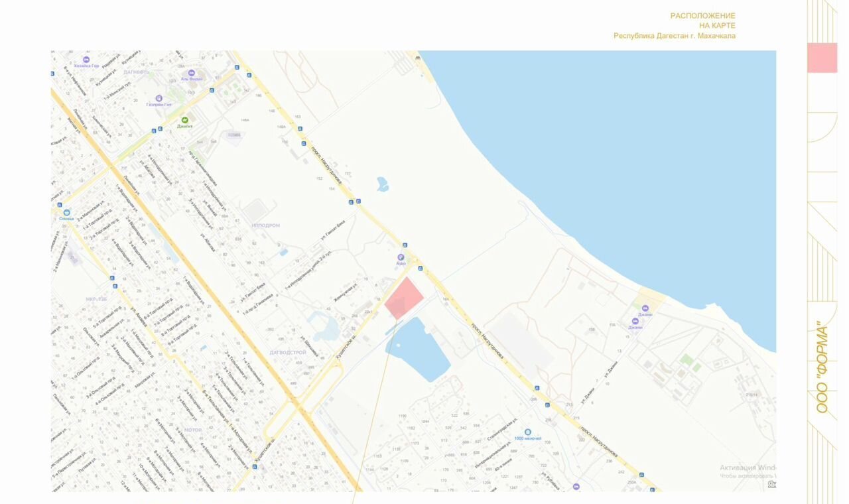Click the ДАГВОДСТРОЙ district label
The image size is (849, 504).
pyautogui.click(x=288, y=352)
